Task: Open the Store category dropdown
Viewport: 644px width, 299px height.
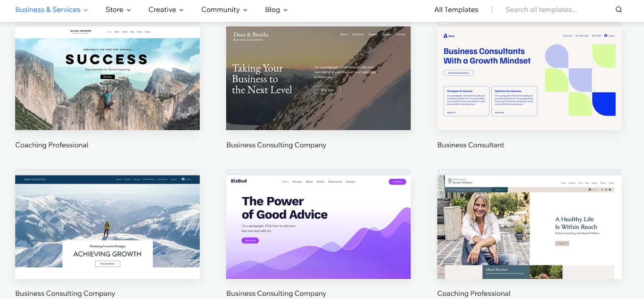Action: point(118,9)
